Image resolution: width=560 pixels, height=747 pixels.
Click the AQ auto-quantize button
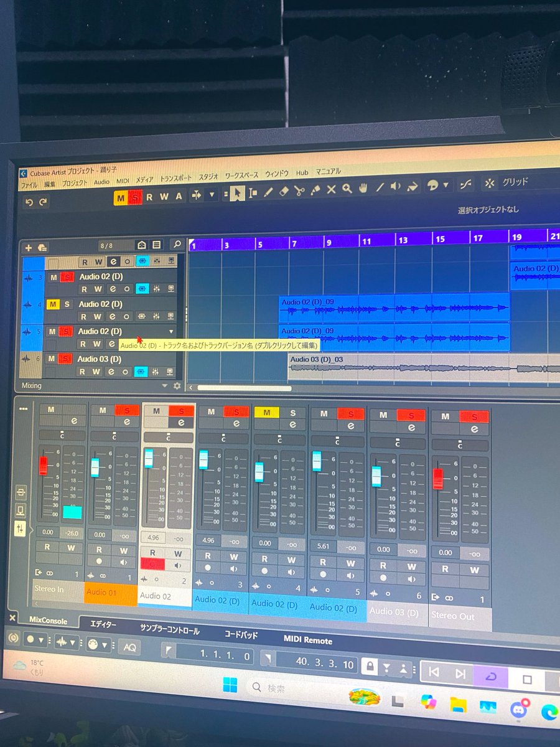tap(129, 646)
